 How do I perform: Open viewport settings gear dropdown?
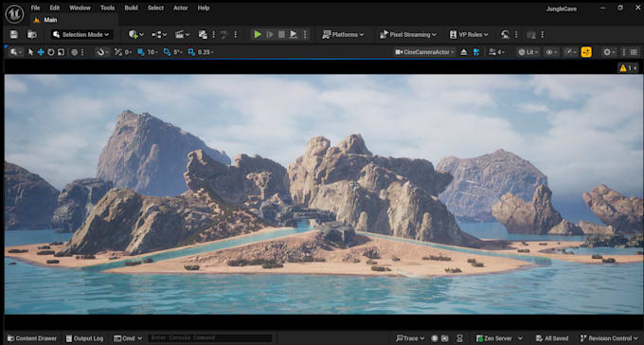coord(609,52)
